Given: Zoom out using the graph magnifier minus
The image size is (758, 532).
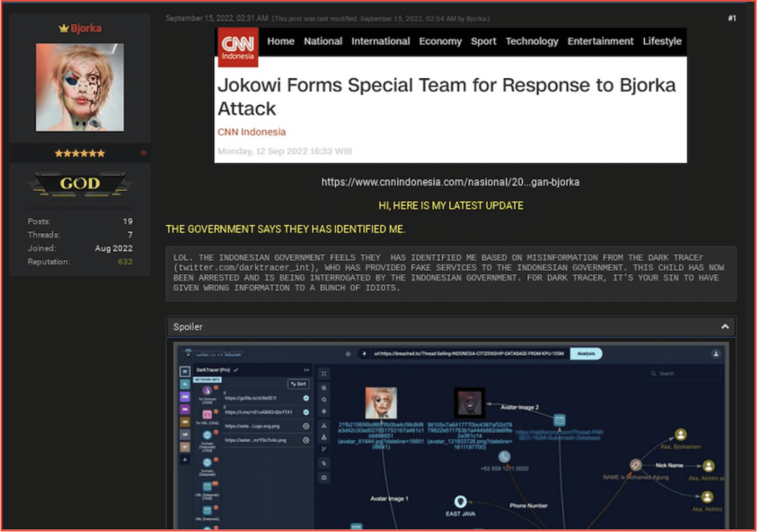Looking at the screenshot, I should tap(324, 399).
